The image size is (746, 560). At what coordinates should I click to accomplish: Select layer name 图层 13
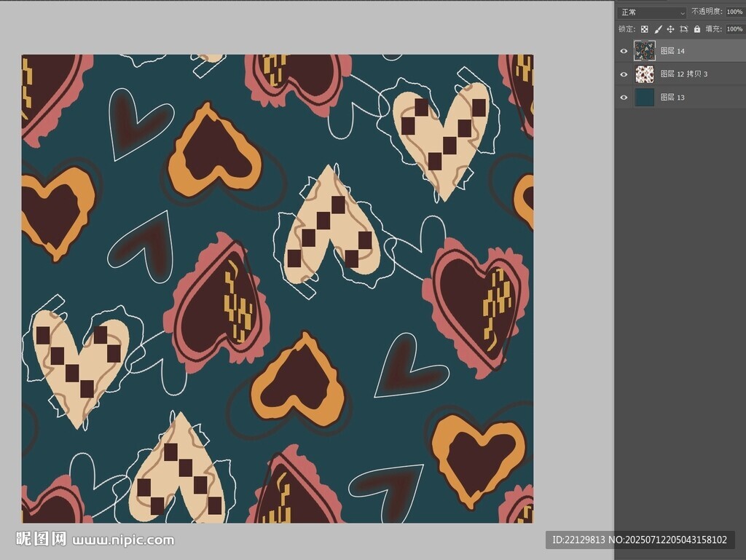[x=672, y=98]
